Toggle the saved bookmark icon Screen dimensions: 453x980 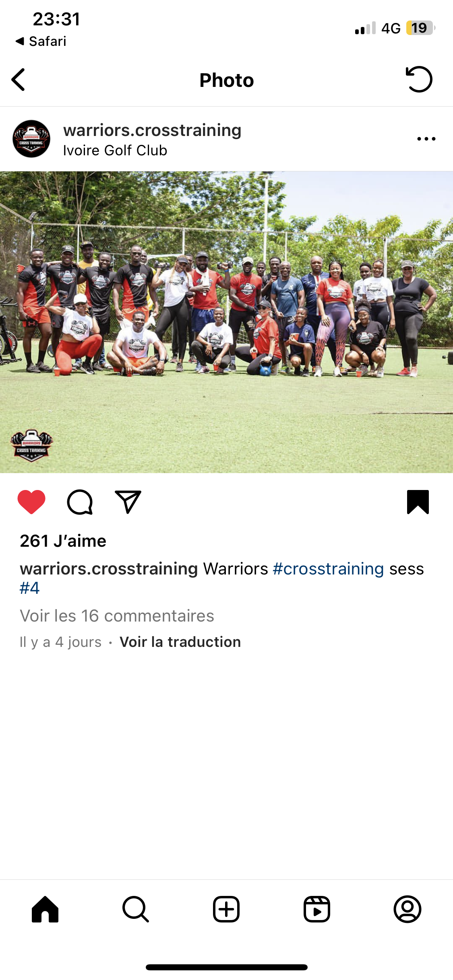tap(418, 502)
